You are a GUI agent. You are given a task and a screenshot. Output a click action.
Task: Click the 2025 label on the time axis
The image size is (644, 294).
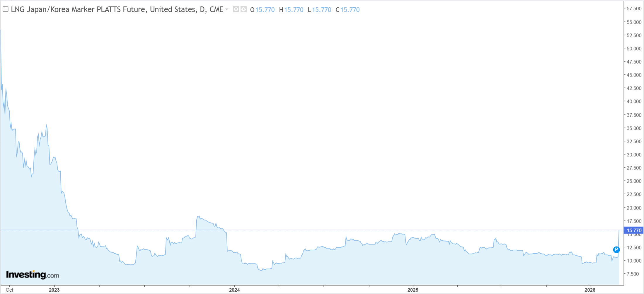[413, 290]
